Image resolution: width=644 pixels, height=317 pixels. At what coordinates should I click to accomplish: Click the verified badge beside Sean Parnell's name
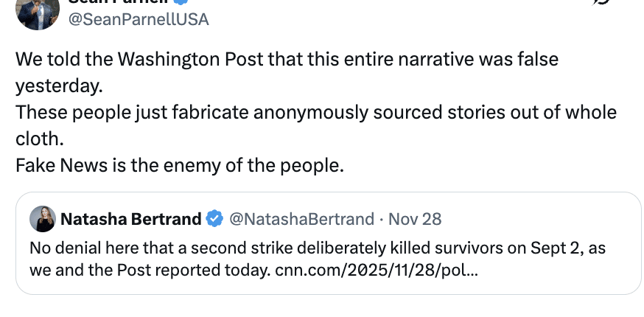(x=181, y=2)
